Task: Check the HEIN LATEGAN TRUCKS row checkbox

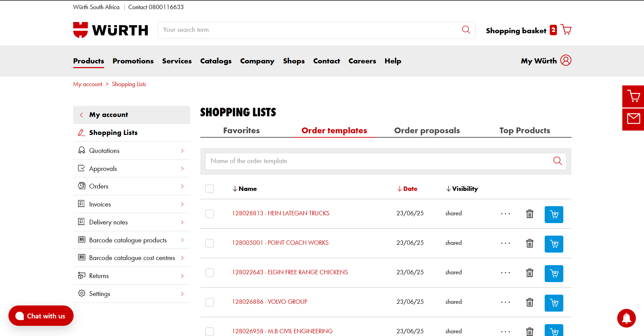Action: coord(209,214)
